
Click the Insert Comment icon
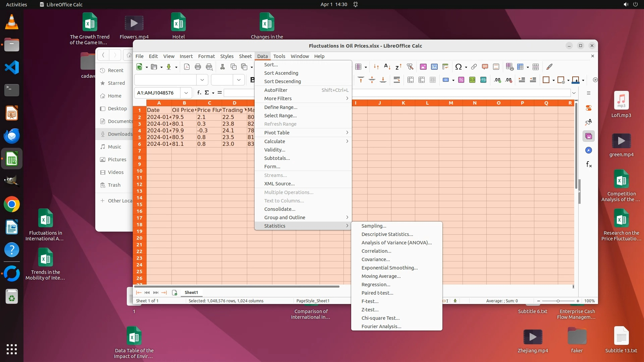pyautogui.click(x=485, y=67)
